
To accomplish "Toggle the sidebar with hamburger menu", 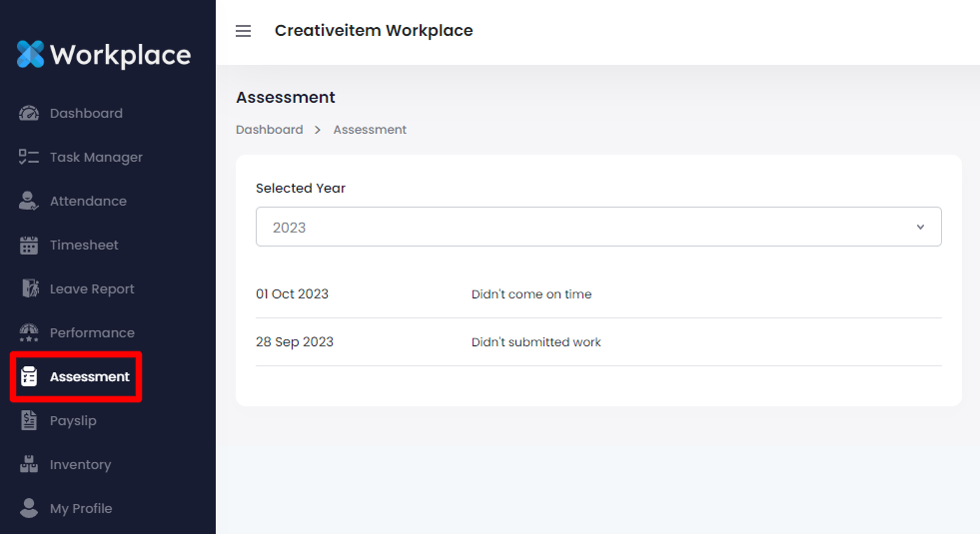I will 243,31.
